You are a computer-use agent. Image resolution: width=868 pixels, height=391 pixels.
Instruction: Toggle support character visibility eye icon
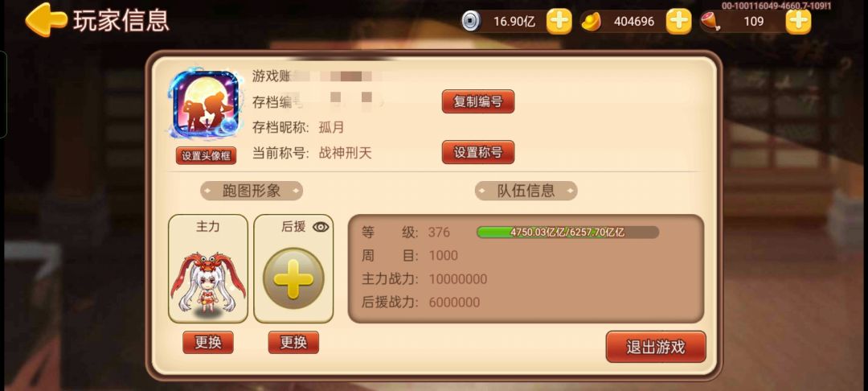(321, 227)
